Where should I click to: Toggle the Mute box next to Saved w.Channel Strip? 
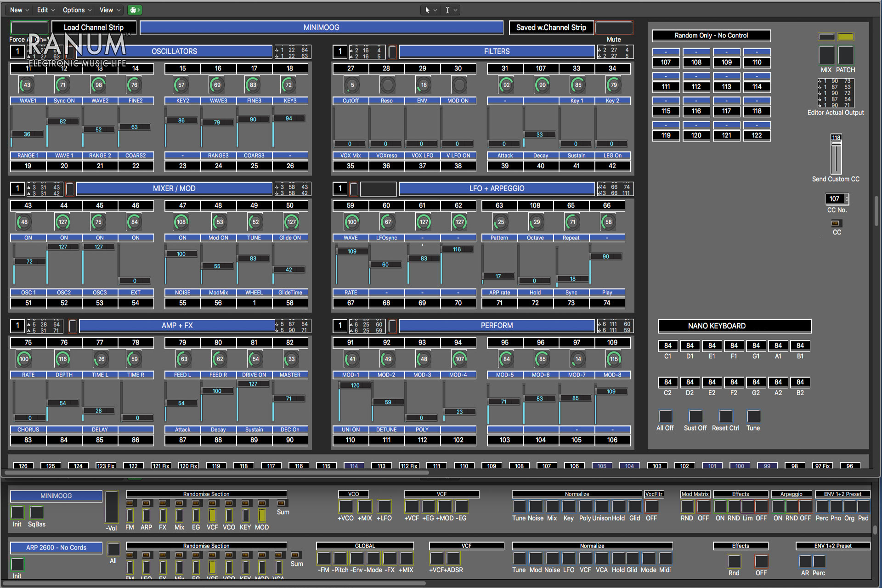point(614,28)
